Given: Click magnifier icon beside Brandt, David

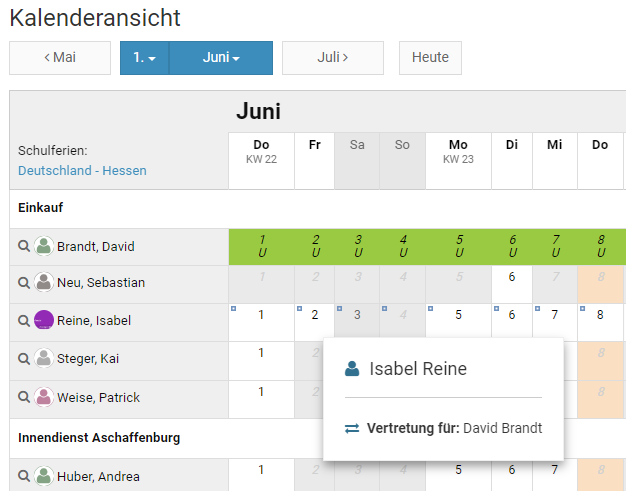Looking at the screenshot, I should coord(24,246).
